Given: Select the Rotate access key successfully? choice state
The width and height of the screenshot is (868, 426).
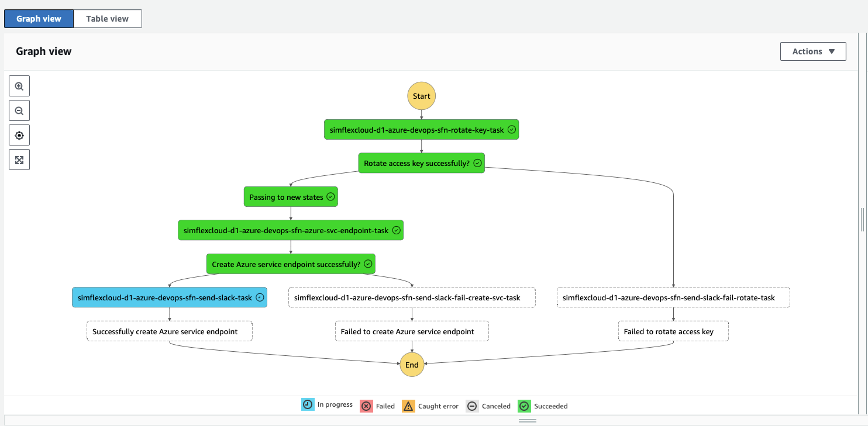Looking at the screenshot, I should click(x=422, y=164).
